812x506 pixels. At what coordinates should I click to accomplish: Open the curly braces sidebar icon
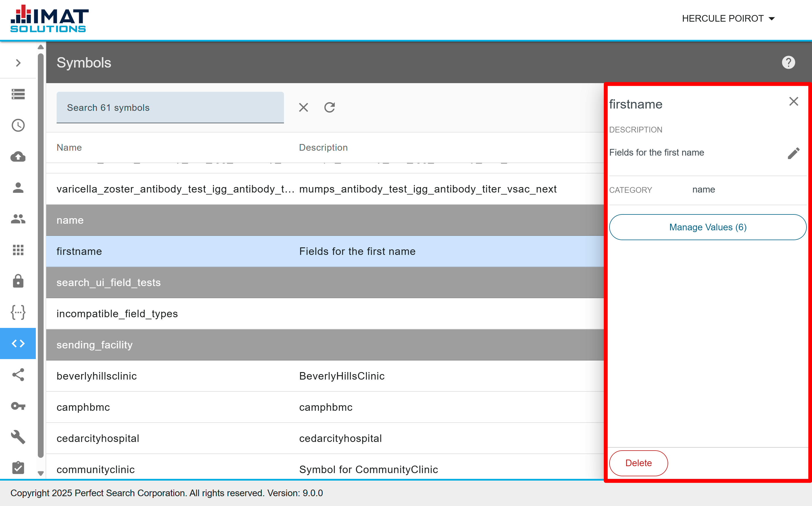click(x=18, y=312)
